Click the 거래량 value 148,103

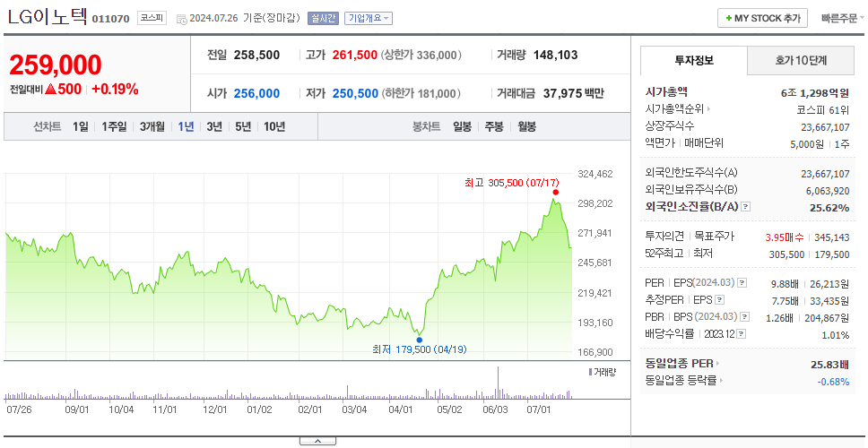[x=556, y=55]
